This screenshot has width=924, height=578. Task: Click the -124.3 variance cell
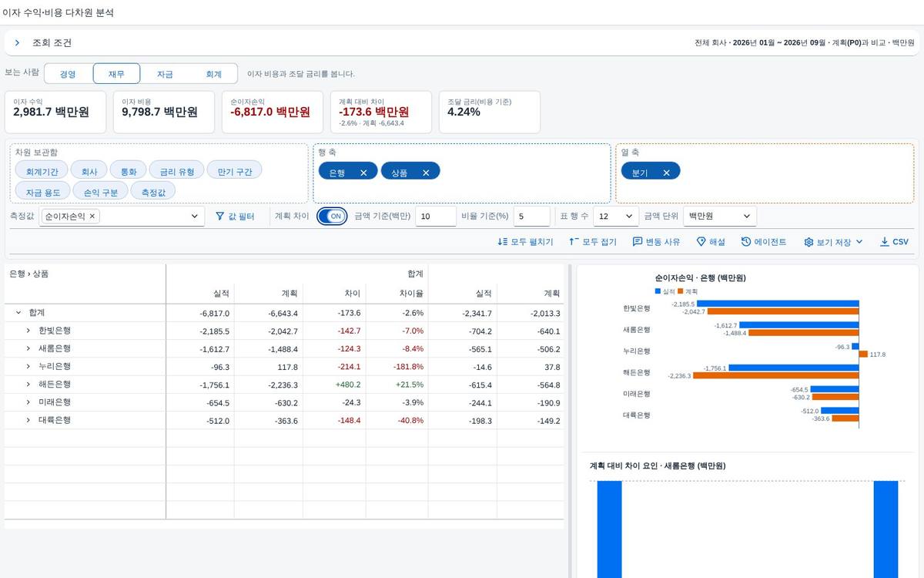pyautogui.click(x=334, y=348)
